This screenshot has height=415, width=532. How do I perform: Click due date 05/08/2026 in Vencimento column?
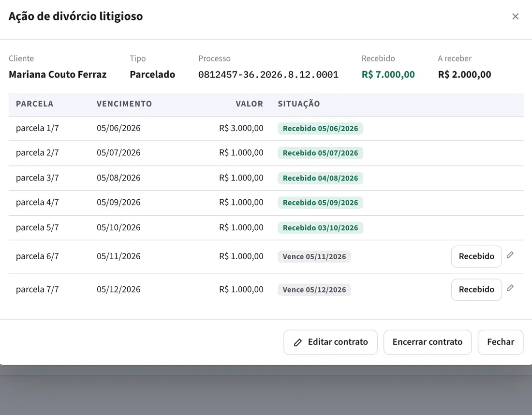[118, 178]
